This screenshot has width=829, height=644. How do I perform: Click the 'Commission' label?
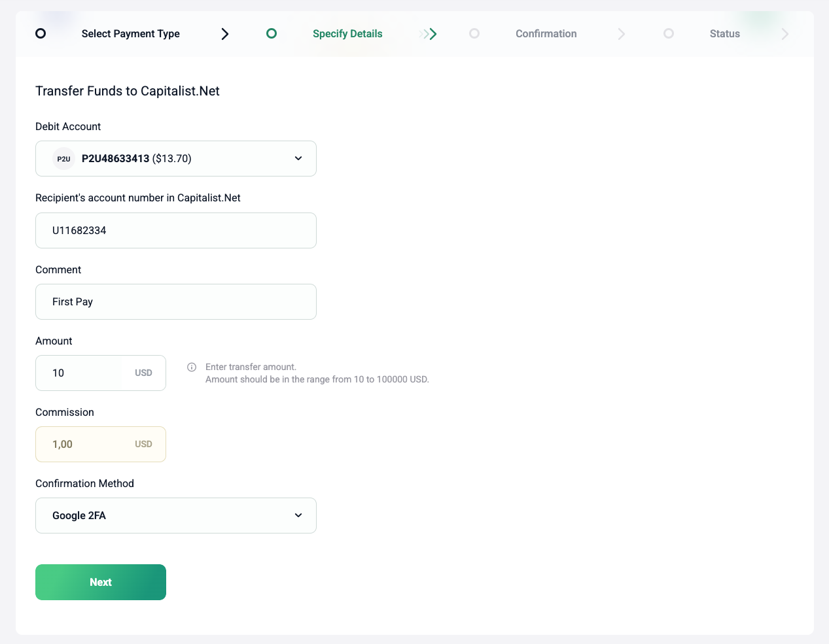tap(65, 413)
